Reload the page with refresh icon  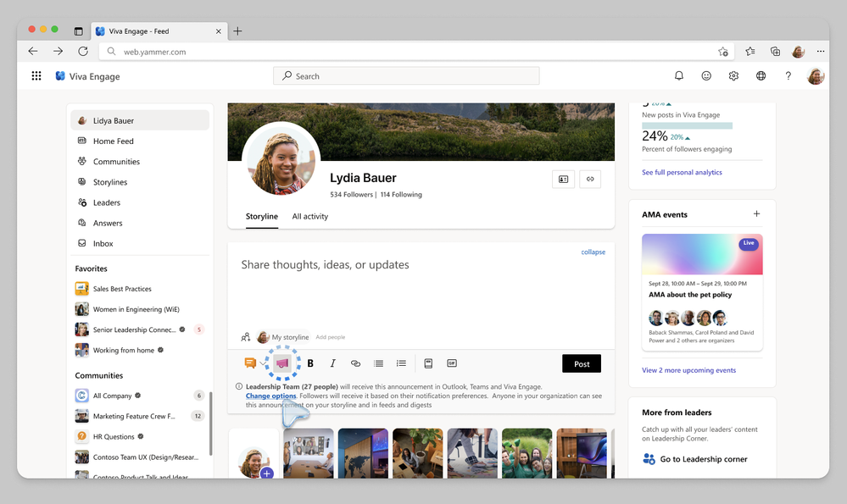pyautogui.click(x=82, y=52)
